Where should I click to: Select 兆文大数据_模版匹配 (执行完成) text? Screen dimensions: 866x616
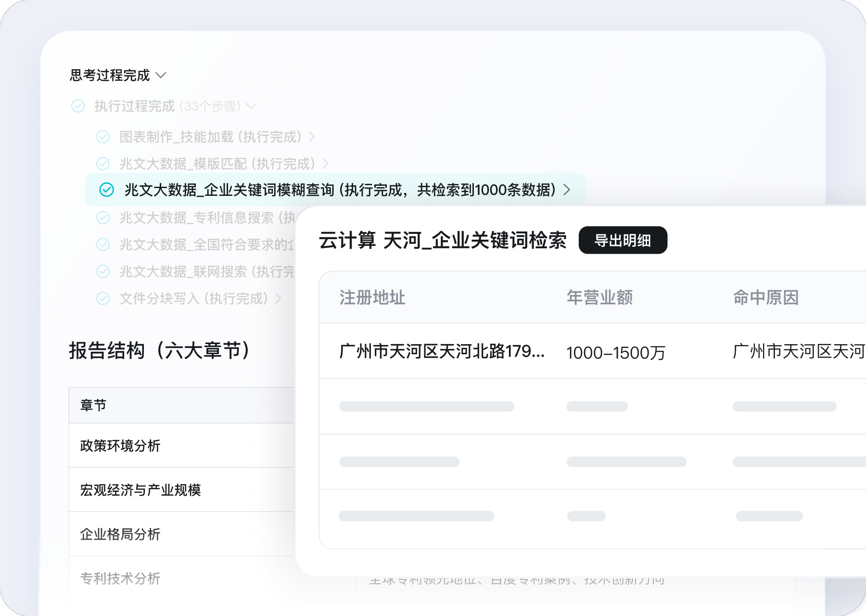[217, 164]
